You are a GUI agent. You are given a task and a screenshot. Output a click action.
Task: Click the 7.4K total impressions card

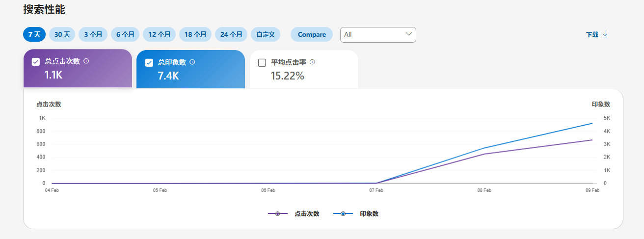[x=190, y=70]
